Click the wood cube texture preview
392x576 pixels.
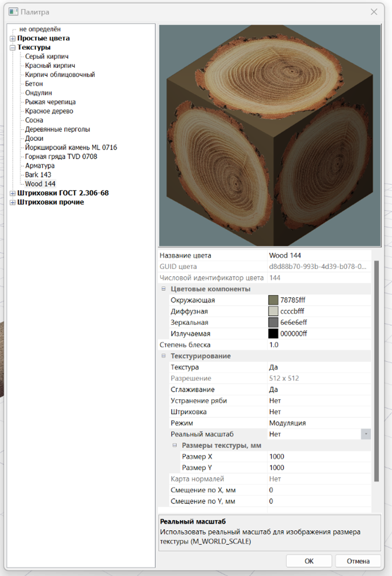click(269, 136)
